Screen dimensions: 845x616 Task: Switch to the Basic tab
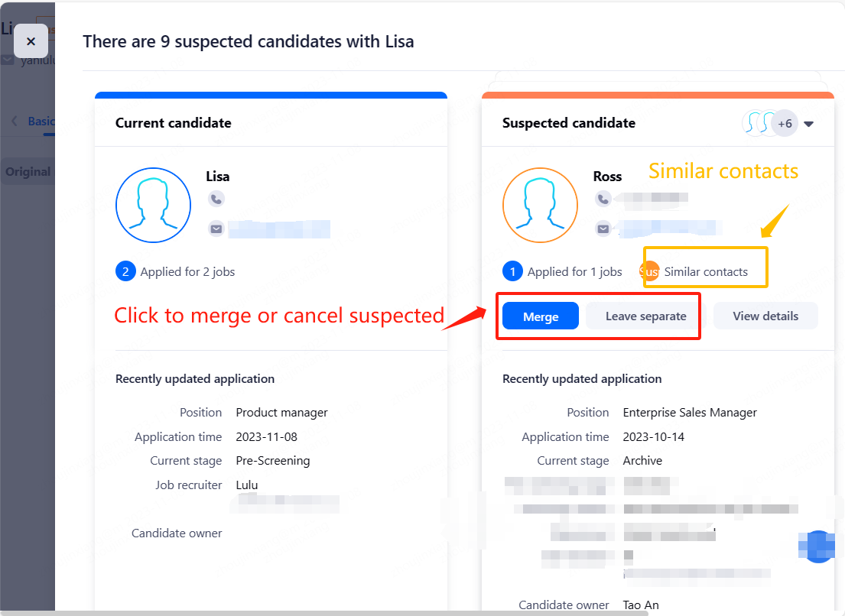(41, 121)
